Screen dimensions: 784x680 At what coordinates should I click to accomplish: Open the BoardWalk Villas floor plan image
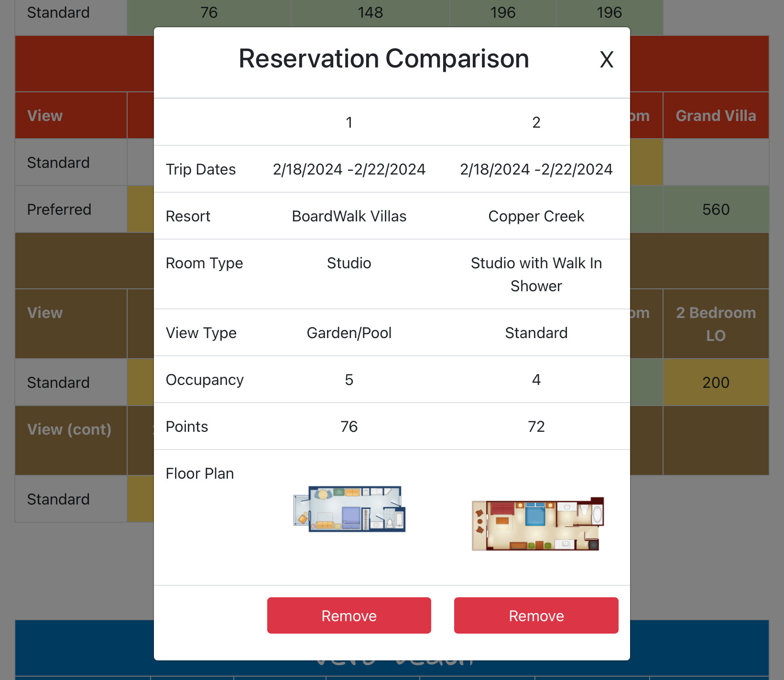click(349, 509)
